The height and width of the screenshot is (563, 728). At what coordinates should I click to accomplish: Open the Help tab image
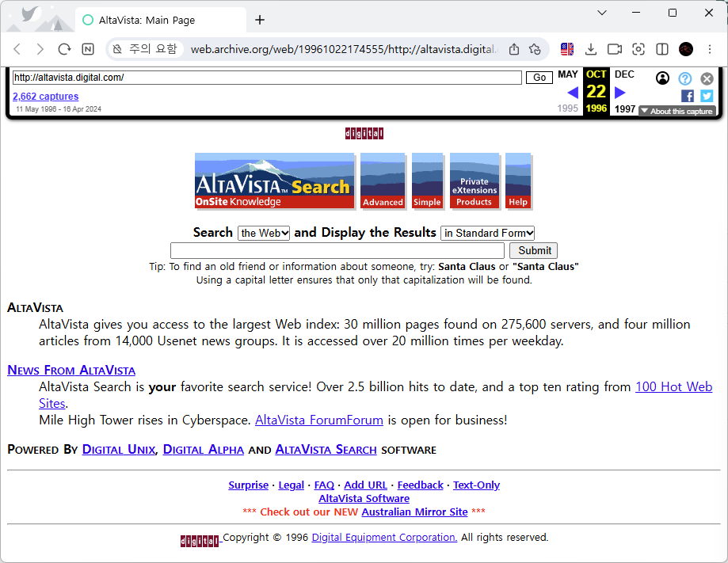point(518,181)
